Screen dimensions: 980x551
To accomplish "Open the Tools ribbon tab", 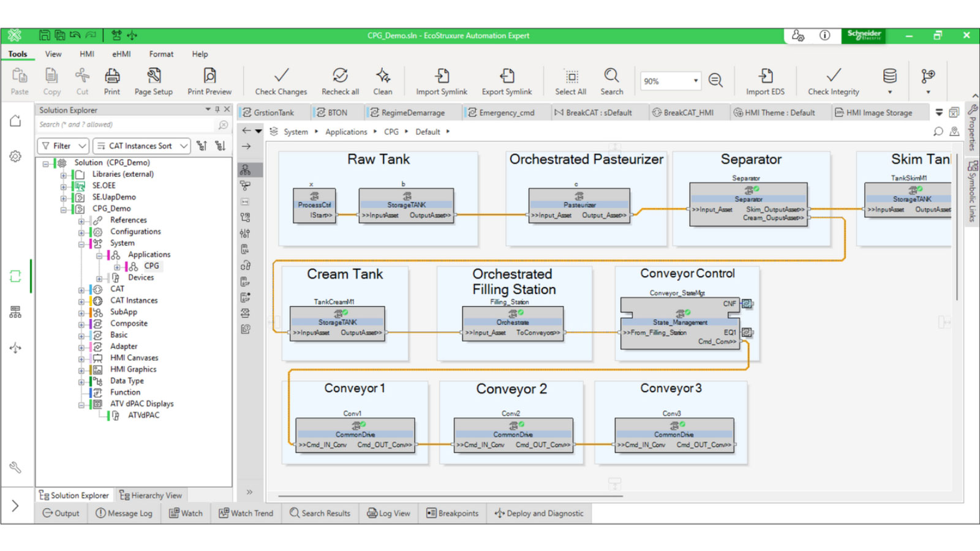I will pos(18,54).
